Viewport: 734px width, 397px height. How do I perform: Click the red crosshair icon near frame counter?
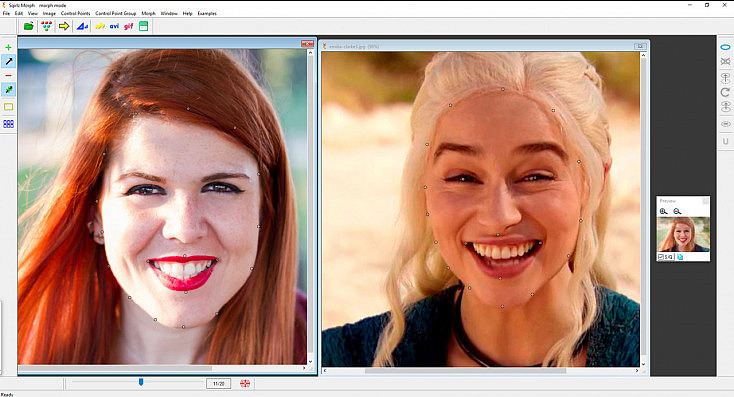click(245, 383)
